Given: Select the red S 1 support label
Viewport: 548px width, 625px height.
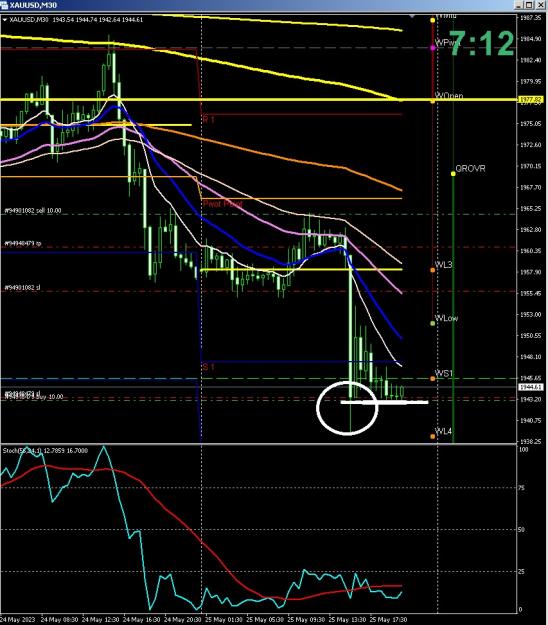Looking at the screenshot, I should point(208,366).
